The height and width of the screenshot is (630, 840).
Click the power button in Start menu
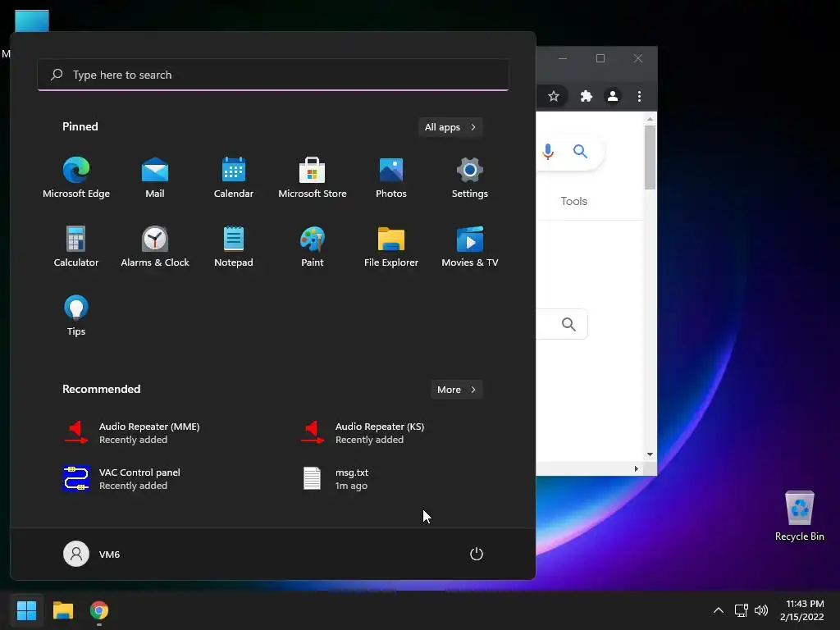477,554
